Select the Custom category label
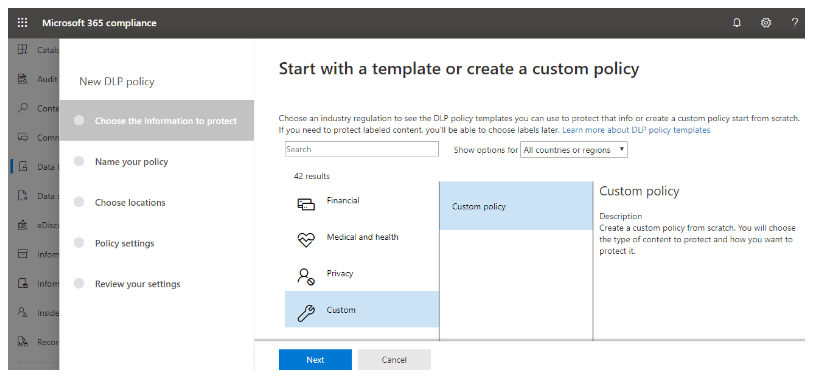The image size is (819, 377). tap(341, 310)
